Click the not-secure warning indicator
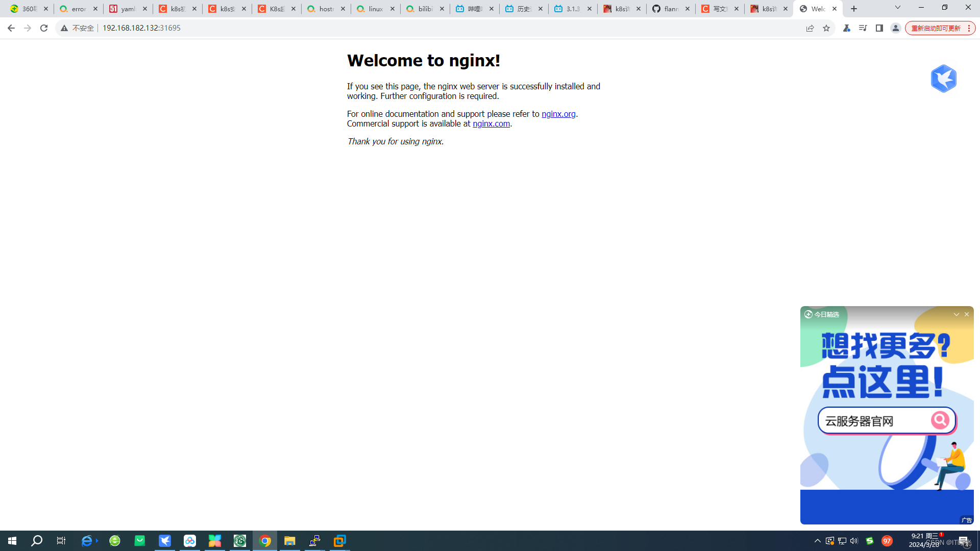 click(78, 28)
